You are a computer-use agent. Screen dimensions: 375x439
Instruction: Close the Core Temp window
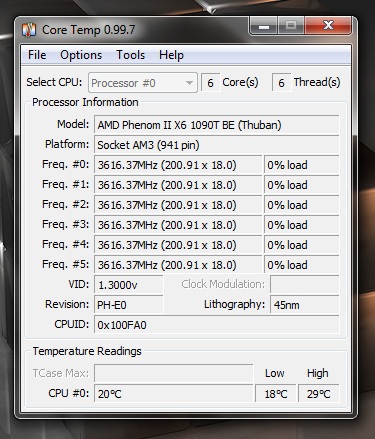pos(328,26)
